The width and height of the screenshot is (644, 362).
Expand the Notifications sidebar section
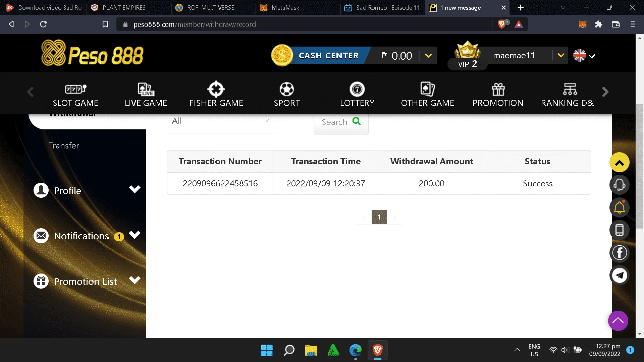tap(135, 235)
